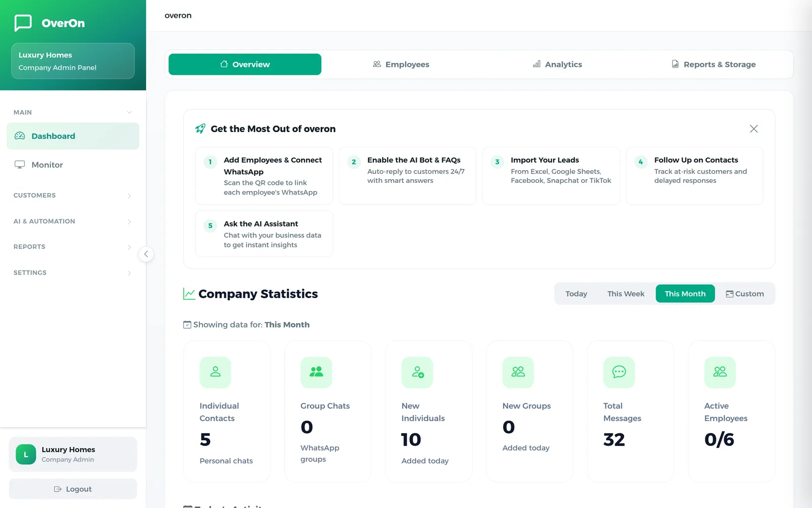Expand the CUSTOMERS section
The image size is (812, 508).
pos(73,196)
